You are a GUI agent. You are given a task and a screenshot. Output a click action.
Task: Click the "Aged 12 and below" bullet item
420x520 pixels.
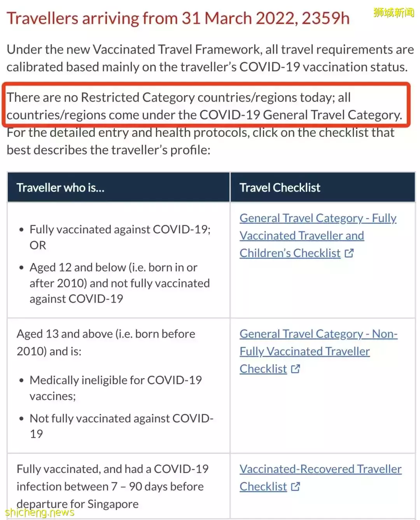pos(119,283)
